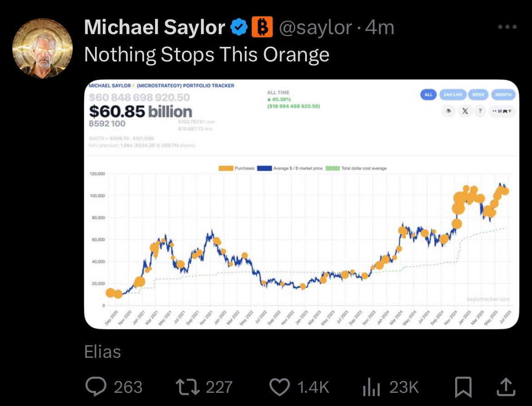Bookmark this tweet

click(463, 387)
